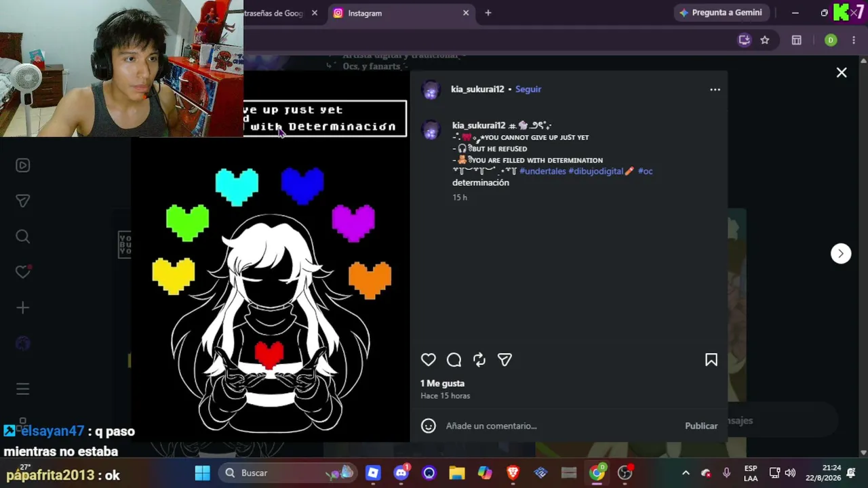Share the post via the paper plane icon
This screenshot has height=488, width=868.
click(505, 360)
